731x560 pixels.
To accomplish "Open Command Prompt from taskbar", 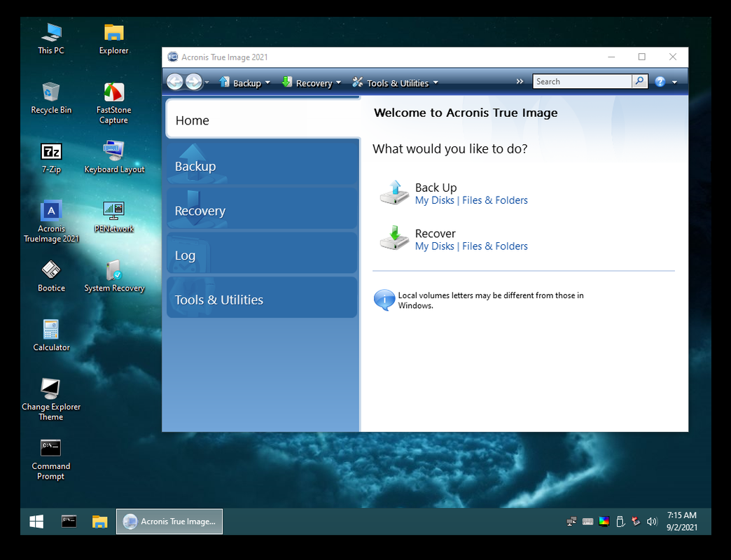I will [69, 521].
